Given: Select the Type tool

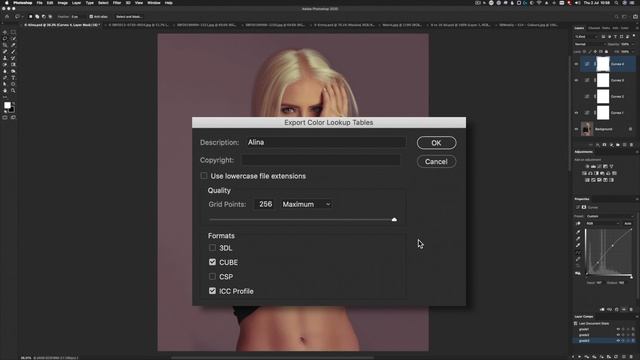Looking at the screenshot, I should [x=13, y=78].
